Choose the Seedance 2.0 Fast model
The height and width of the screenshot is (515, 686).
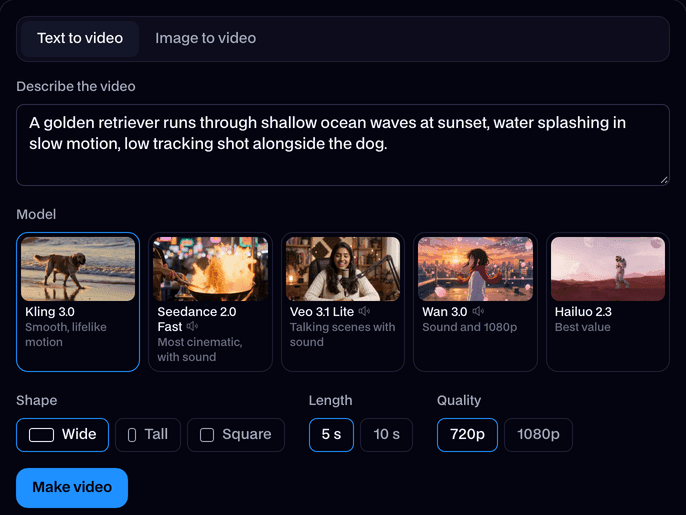(x=210, y=301)
